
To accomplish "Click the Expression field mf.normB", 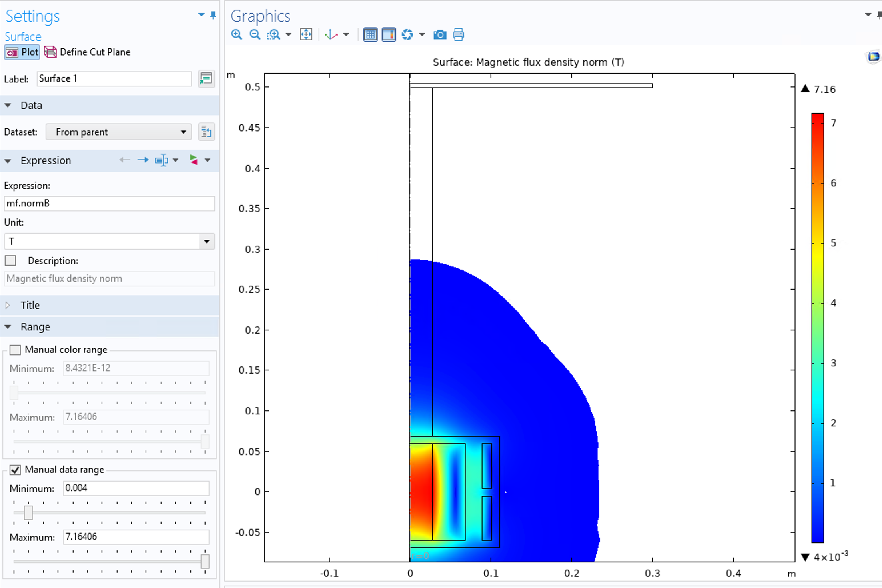I will click(x=109, y=203).
